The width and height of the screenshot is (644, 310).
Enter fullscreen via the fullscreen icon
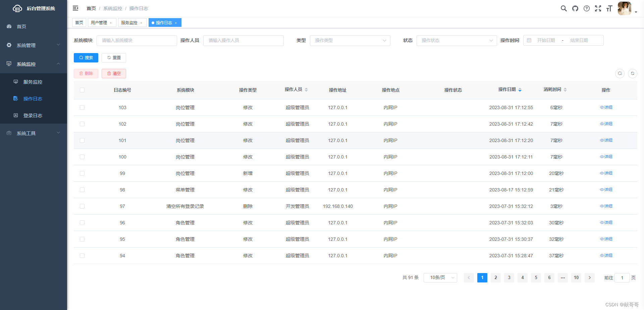tap(598, 8)
